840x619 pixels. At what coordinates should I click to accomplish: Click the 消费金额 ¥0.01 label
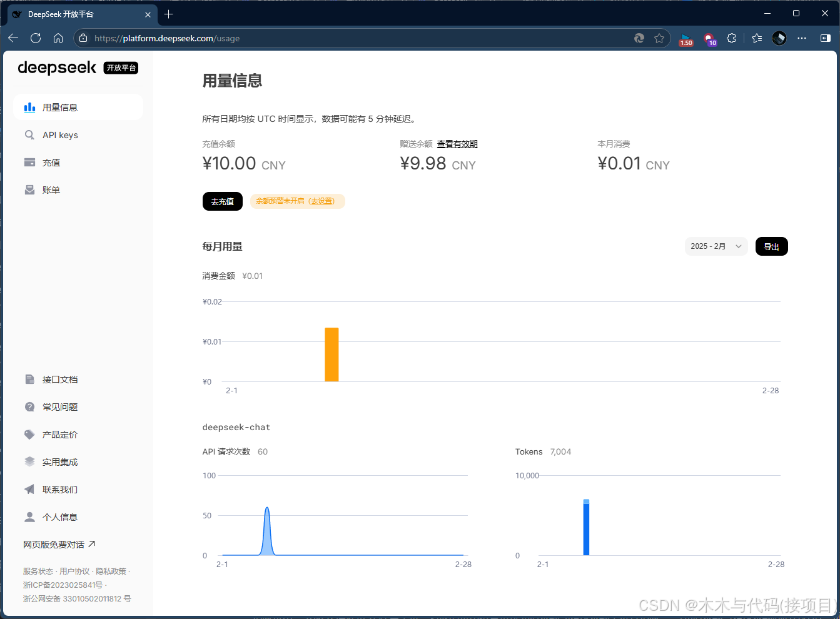coord(232,276)
